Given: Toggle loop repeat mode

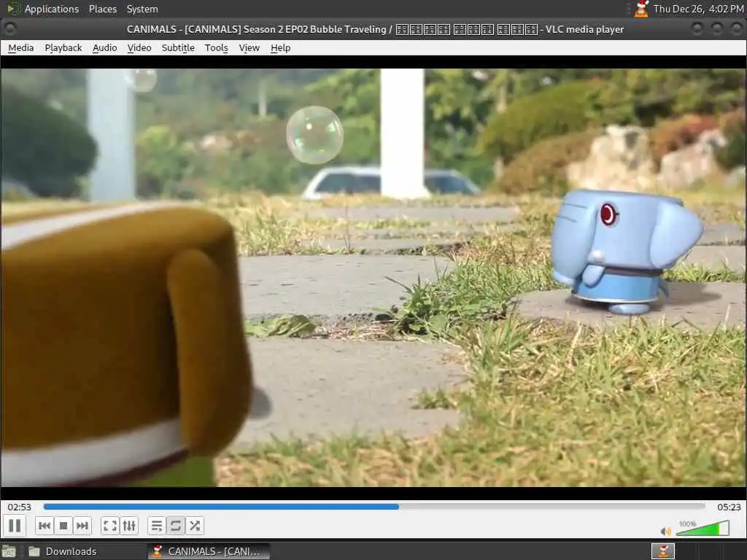Looking at the screenshot, I should (x=175, y=526).
